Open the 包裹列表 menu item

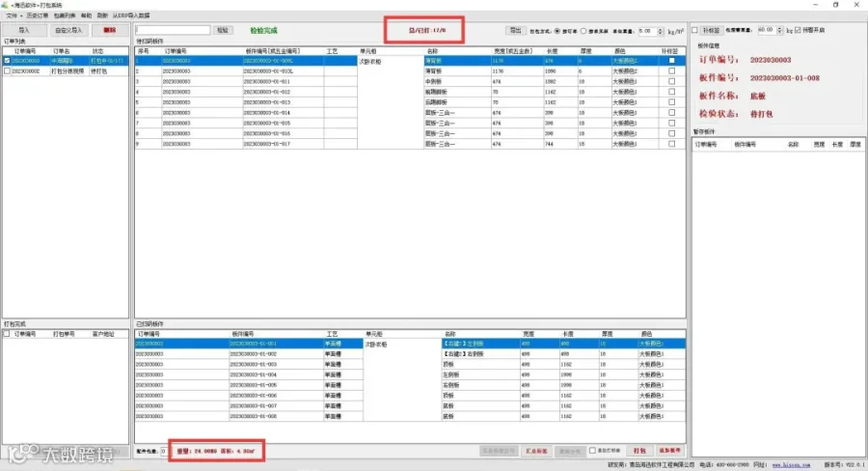pos(65,15)
